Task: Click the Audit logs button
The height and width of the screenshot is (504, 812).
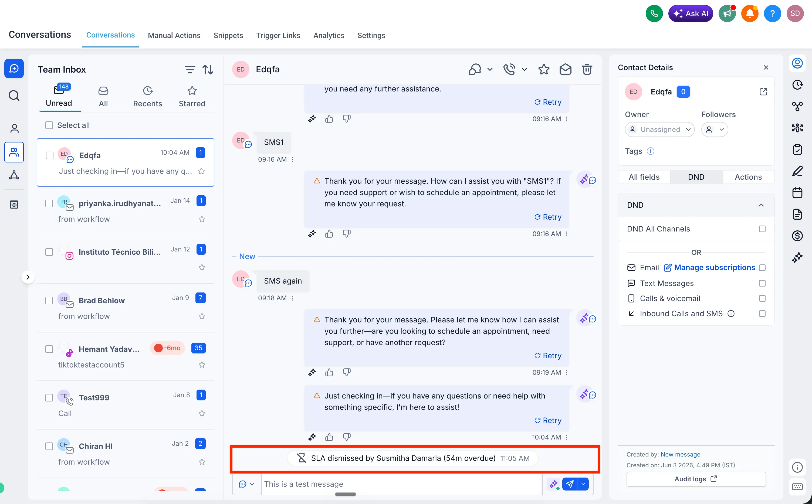Action: point(696,479)
